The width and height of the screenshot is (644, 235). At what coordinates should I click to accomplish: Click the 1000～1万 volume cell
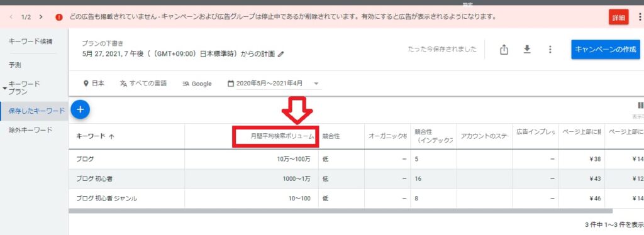tap(296, 179)
